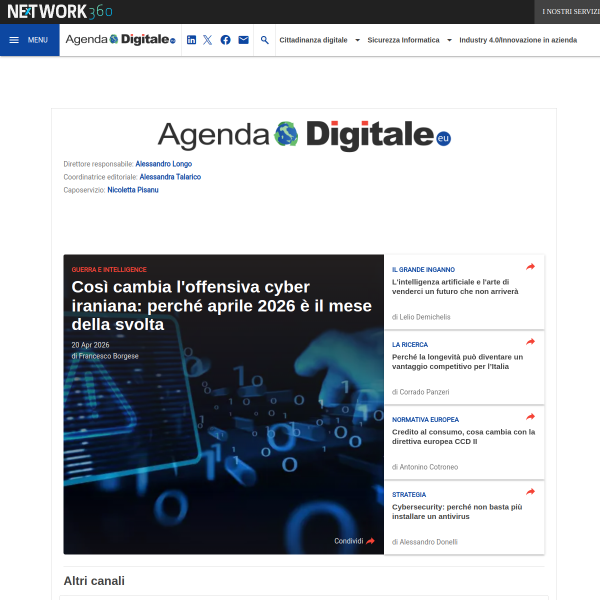This screenshot has height=600, width=600.
Task: Click the large Agenda Digitale banner logo
Action: pos(304,135)
